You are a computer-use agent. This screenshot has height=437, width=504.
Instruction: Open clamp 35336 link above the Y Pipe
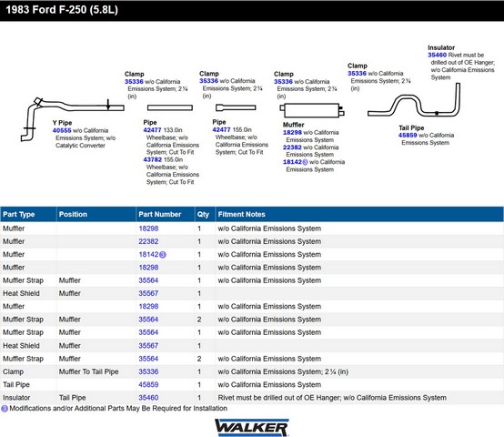click(134, 82)
